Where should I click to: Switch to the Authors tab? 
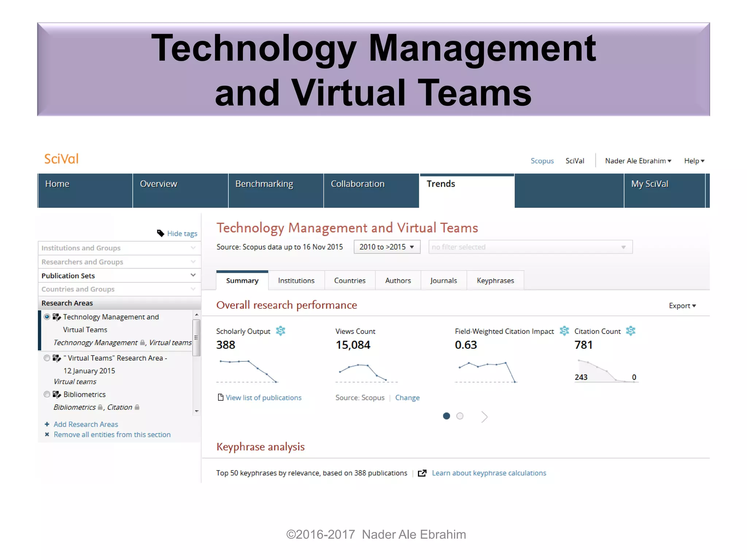click(398, 280)
